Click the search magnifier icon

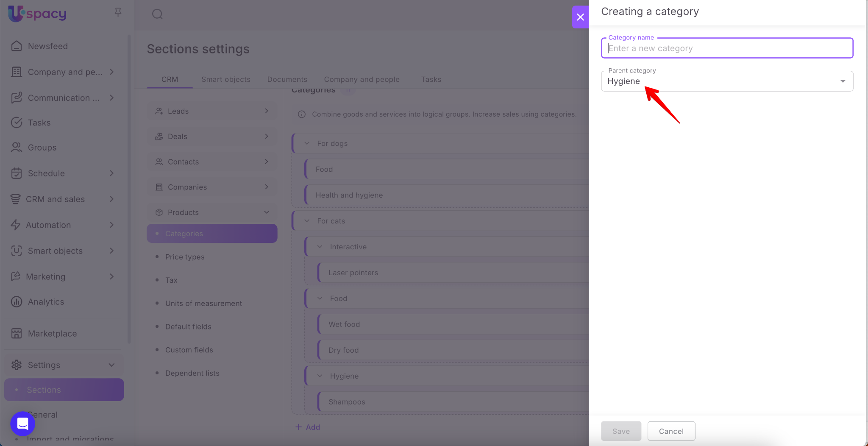157,14
